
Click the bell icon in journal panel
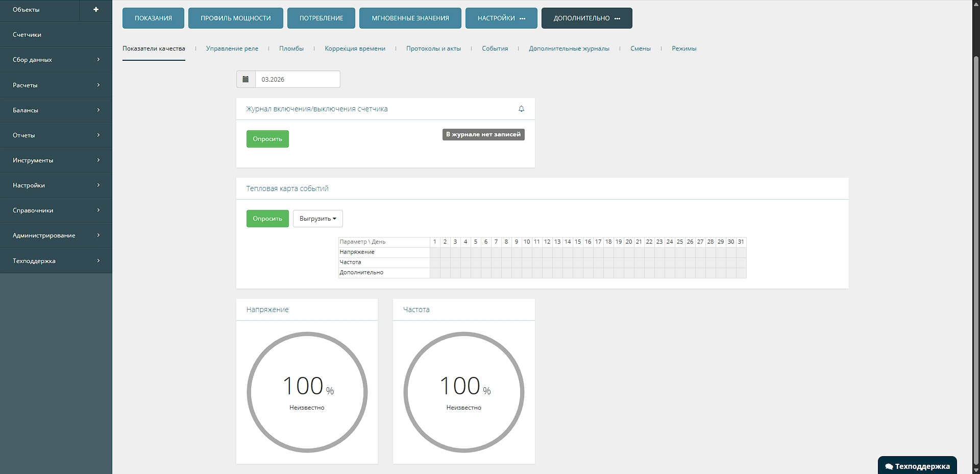(x=521, y=109)
